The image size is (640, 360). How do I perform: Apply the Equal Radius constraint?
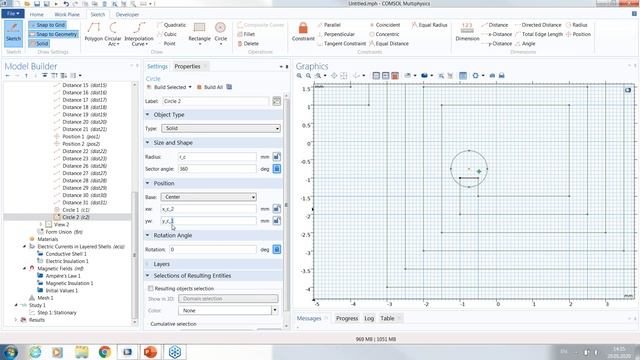point(429,25)
